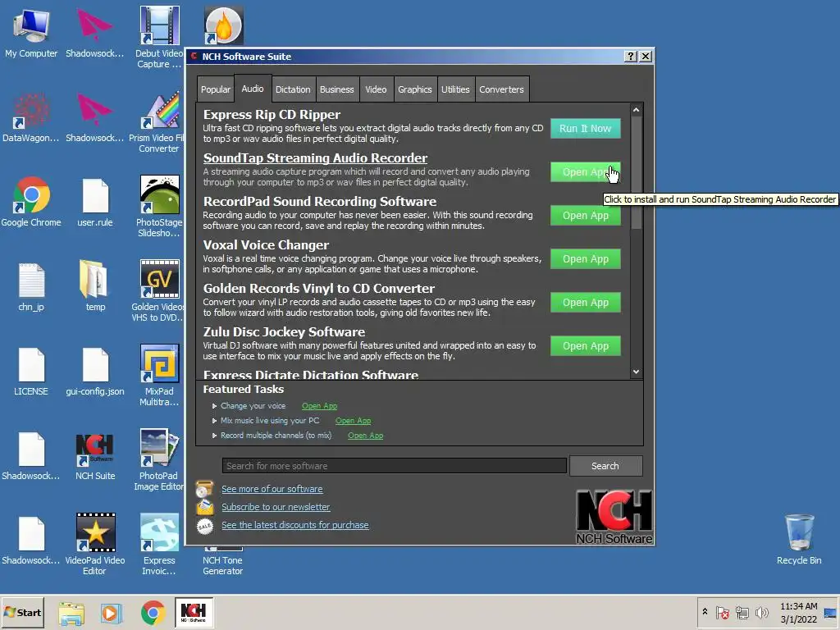
Task: Select the gui-config.json file icon
Action: [x=95, y=372]
